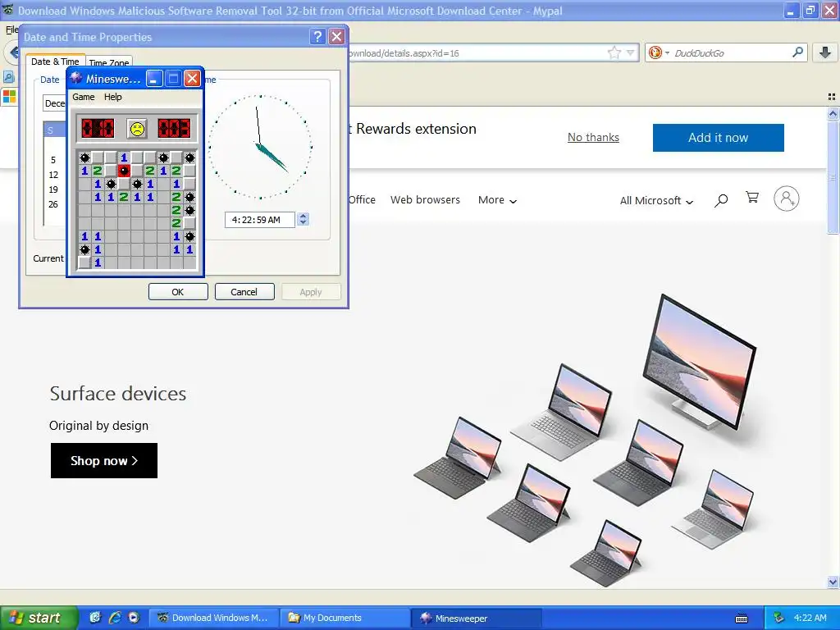Click the Minesweeper mine counter display

[98, 129]
